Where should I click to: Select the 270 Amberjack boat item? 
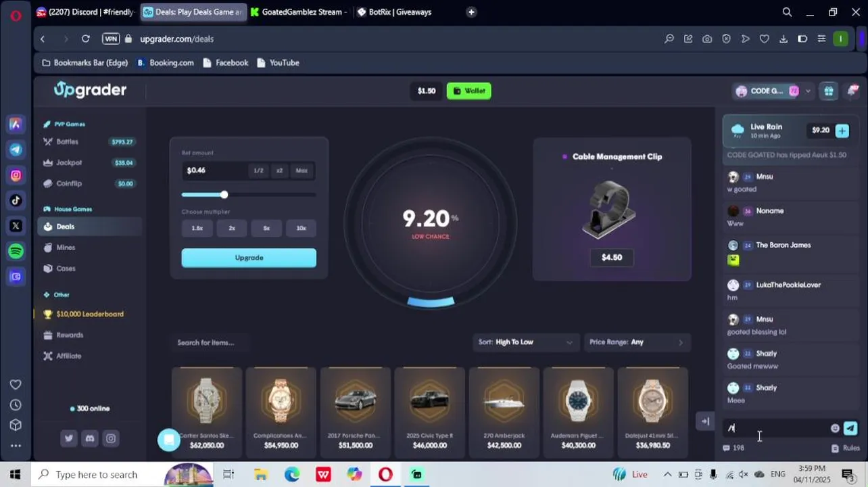(504, 412)
